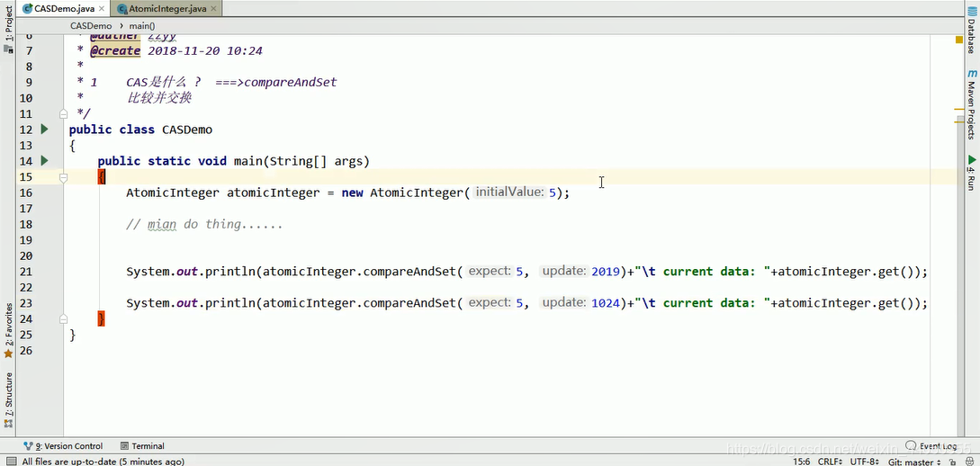The width and height of the screenshot is (980, 466).
Task: Click opening brace highlighted on line 15
Action: [x=102, y=177]
